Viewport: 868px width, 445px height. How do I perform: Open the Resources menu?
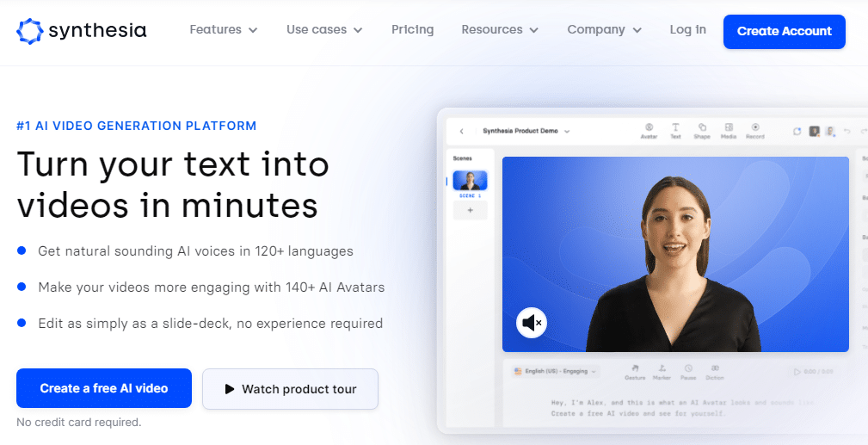point(500,30)
